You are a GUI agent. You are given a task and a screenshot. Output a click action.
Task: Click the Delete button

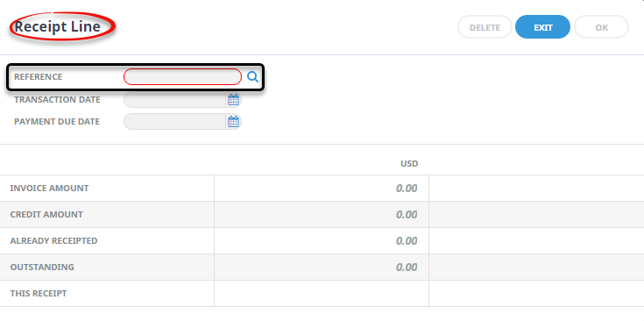point(485,27)
